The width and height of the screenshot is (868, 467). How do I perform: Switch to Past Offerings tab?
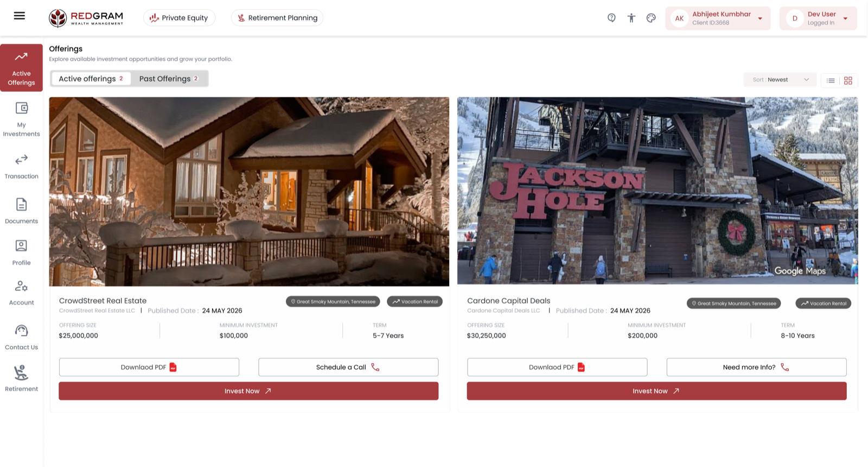point(169,79)
